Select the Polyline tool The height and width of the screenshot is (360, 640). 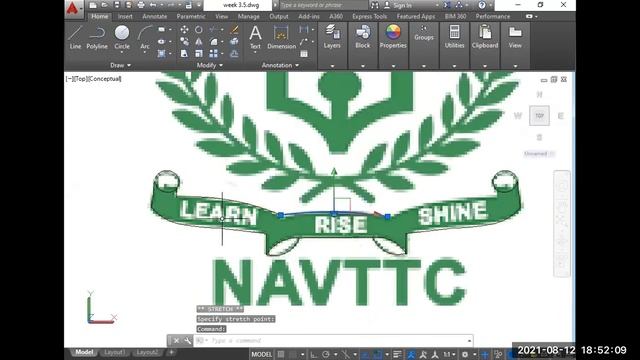point(97,38)
